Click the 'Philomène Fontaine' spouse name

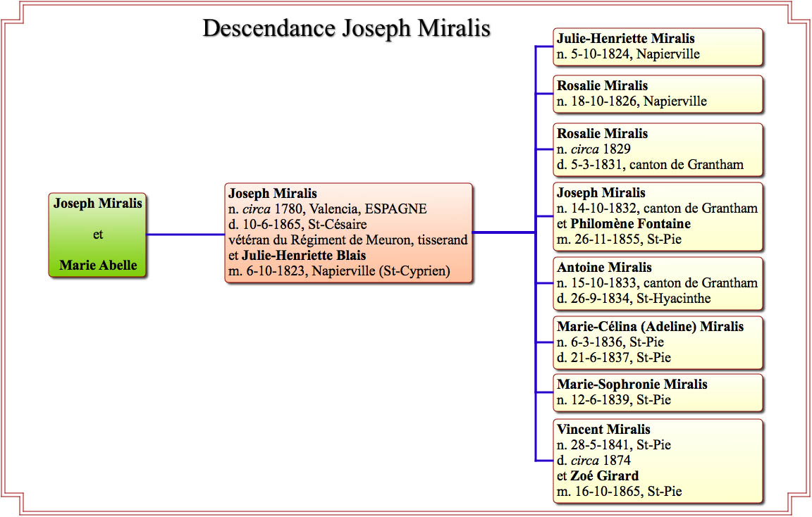630,224
